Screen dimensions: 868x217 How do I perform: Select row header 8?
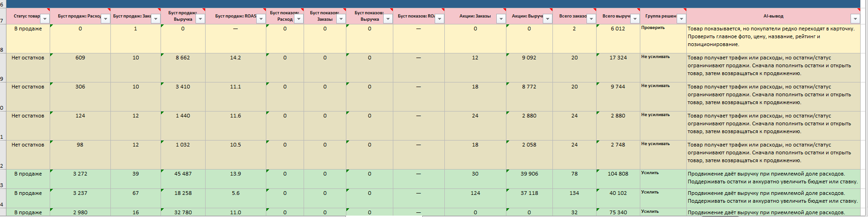coord(2,39)
